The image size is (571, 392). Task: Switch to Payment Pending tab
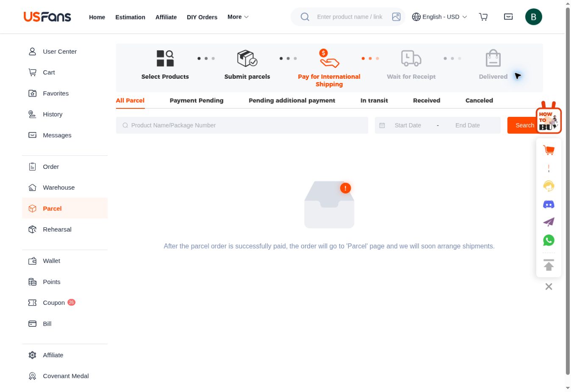pos(197,100)
